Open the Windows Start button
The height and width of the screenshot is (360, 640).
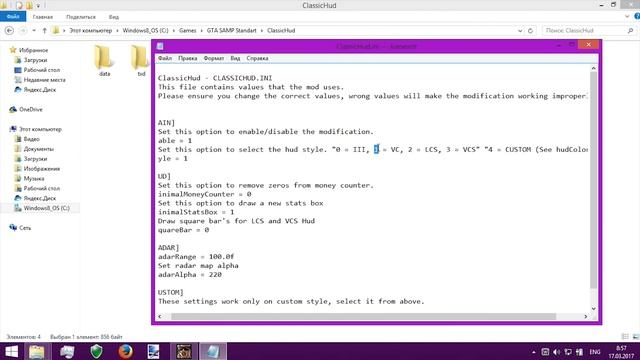pos(11,351)
